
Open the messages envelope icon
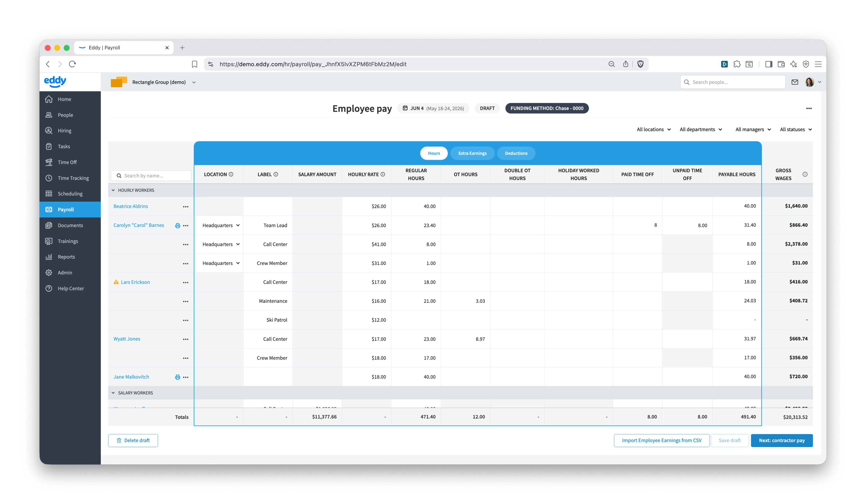click(795, 82)
